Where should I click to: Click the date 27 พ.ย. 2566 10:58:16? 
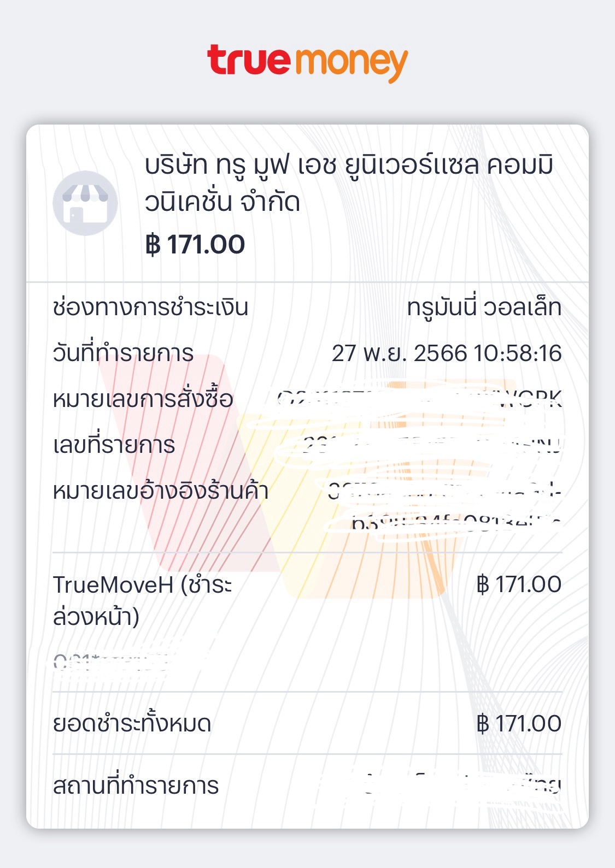tap(446, 353)
